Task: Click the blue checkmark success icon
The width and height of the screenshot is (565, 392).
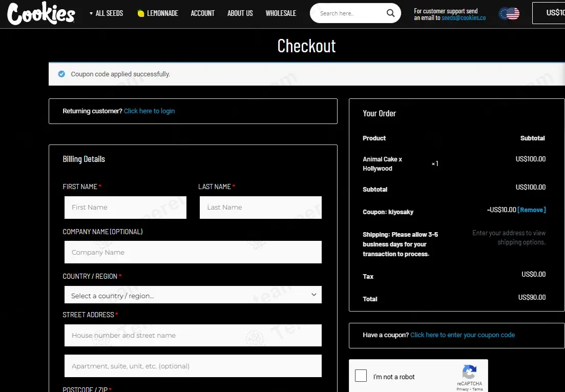Action: pos(61,74)
